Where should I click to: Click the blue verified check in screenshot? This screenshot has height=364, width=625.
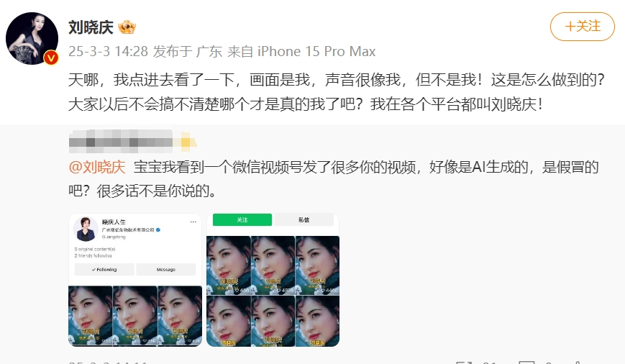(158, 230)
